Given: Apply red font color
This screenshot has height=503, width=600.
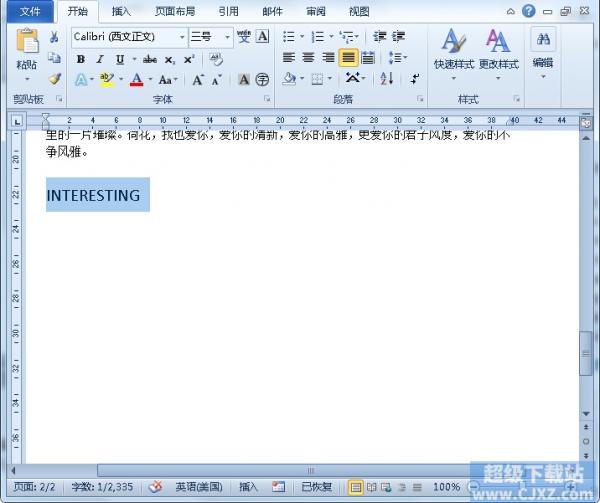Looking at the screenshot, I should pyautogui.click(x=137, y=80).
